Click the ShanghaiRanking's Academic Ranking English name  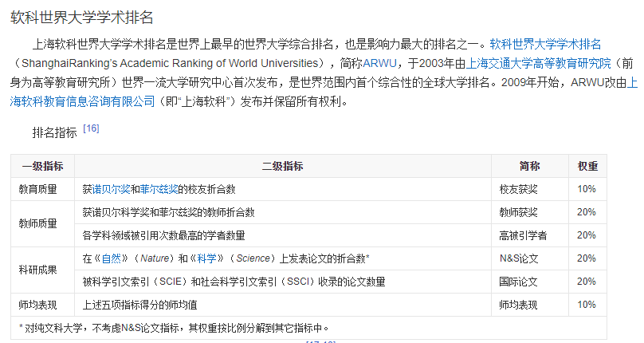pos(170,63)
